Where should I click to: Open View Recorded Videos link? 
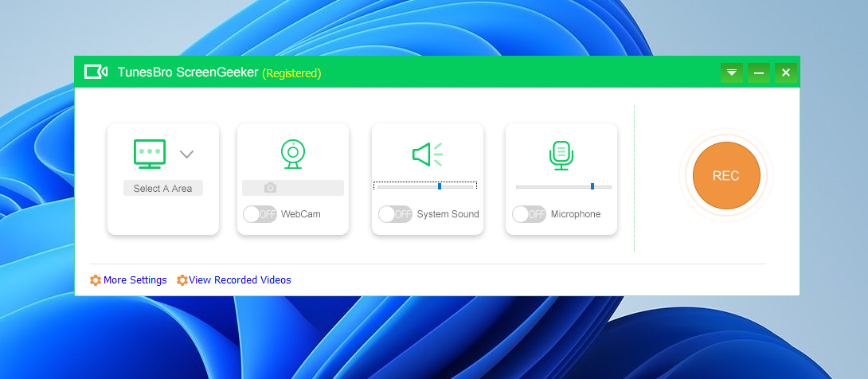click(x=240, y=280)
